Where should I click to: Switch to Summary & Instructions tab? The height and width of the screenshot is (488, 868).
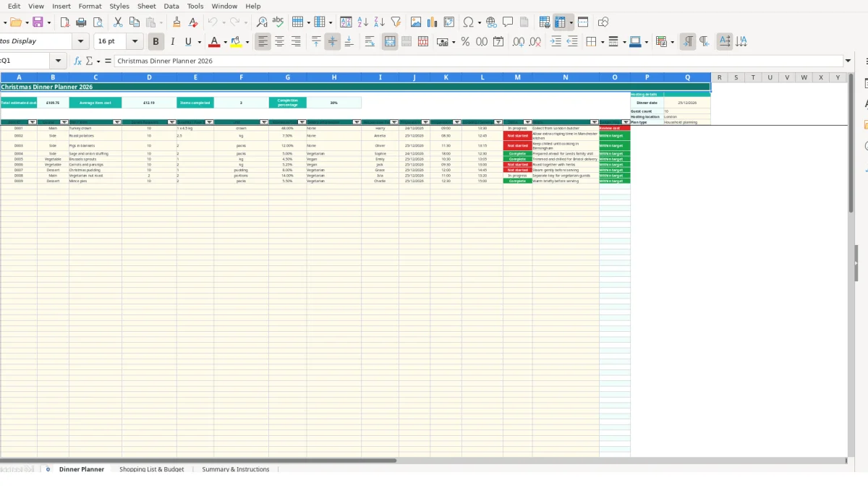[236, 469]
